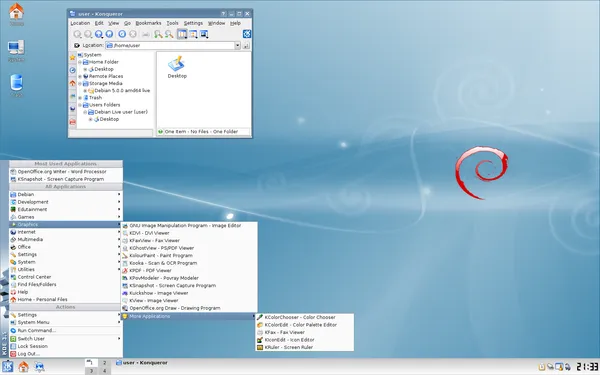This screenshot has height=375, width=600.
Task: Open the Bookmarks menu in Konqueror
Action: click(x=148, y=23)
